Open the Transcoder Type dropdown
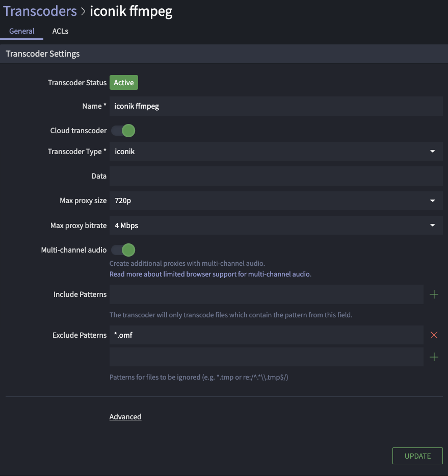The image size is (448, 476). [276, 152]
